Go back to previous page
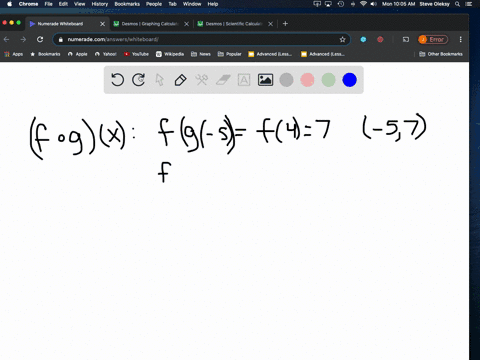 [x=6, y=39]
